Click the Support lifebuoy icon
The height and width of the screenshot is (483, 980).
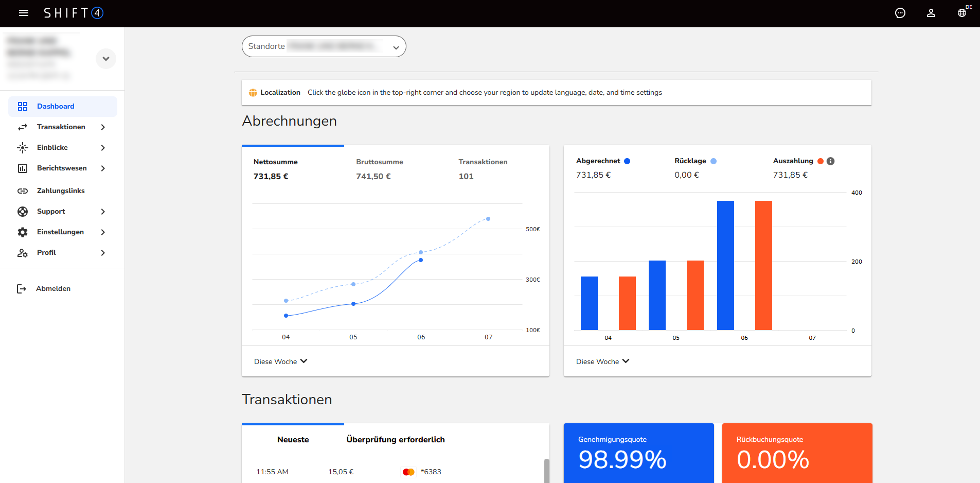(23, 212)
